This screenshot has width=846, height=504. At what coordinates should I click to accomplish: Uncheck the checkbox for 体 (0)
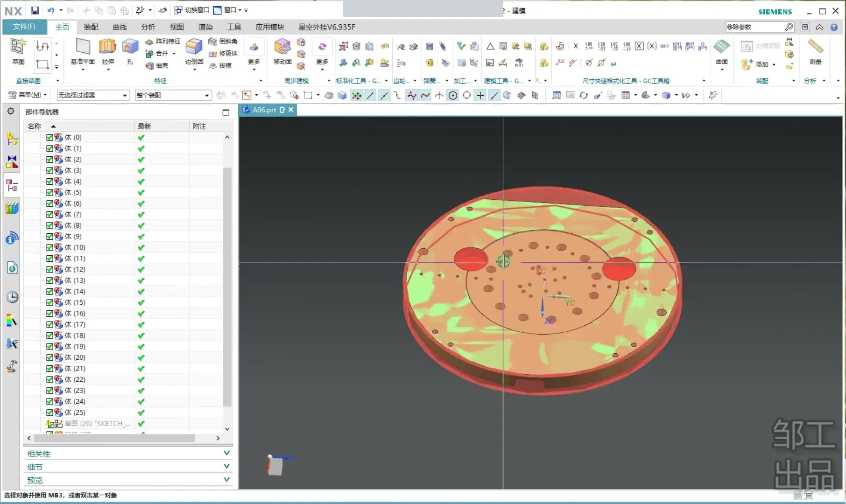(49, 138)
